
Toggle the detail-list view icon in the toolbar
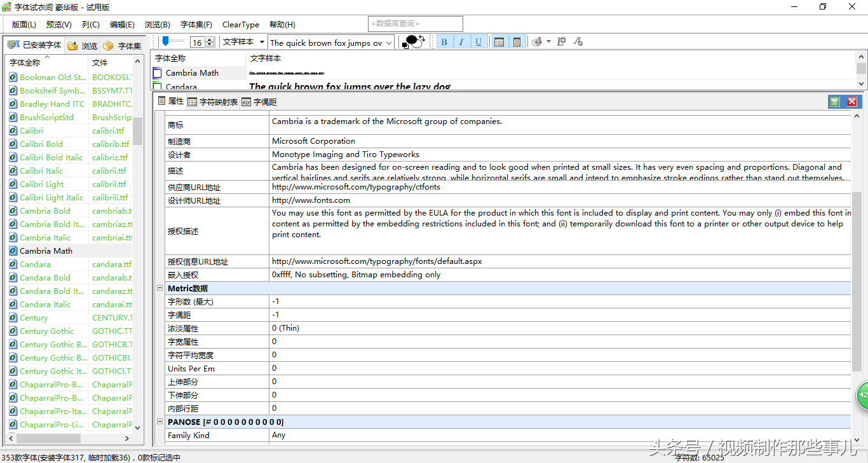(x=517, y=42)
